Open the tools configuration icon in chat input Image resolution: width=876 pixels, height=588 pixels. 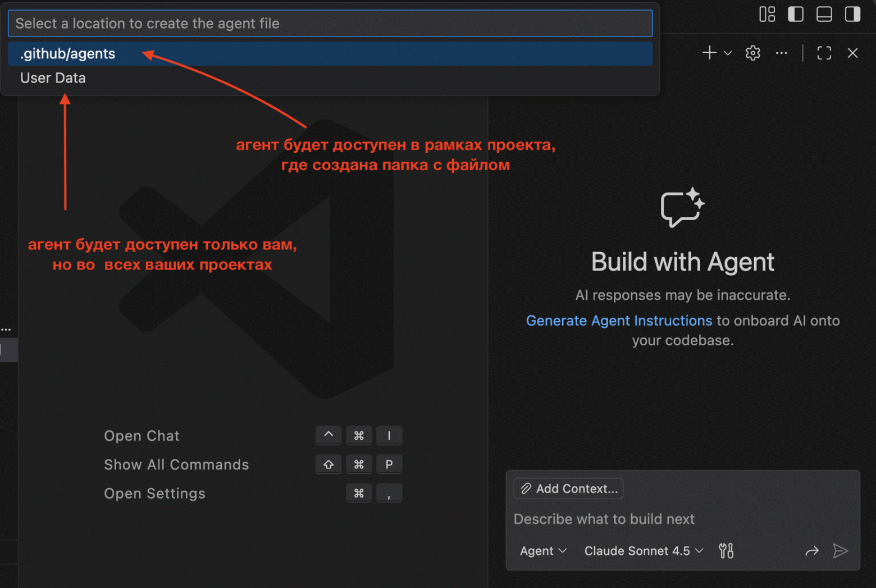point(726,551)
